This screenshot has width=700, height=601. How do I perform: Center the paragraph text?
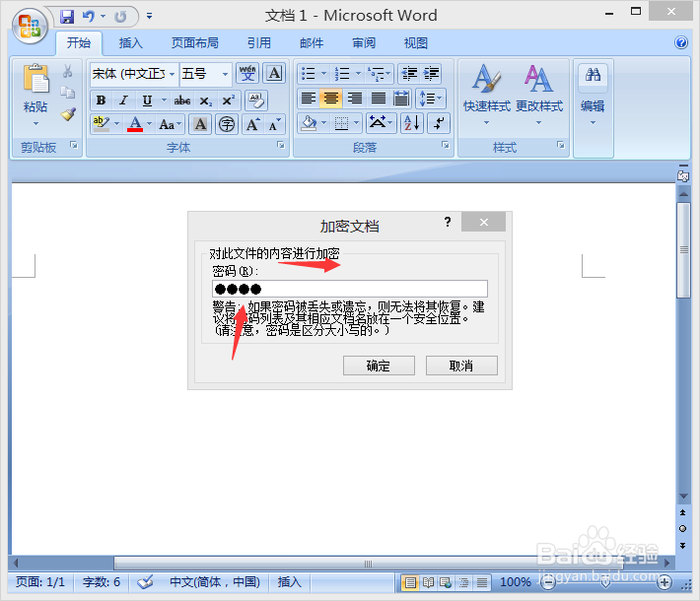tap(331, 98)
